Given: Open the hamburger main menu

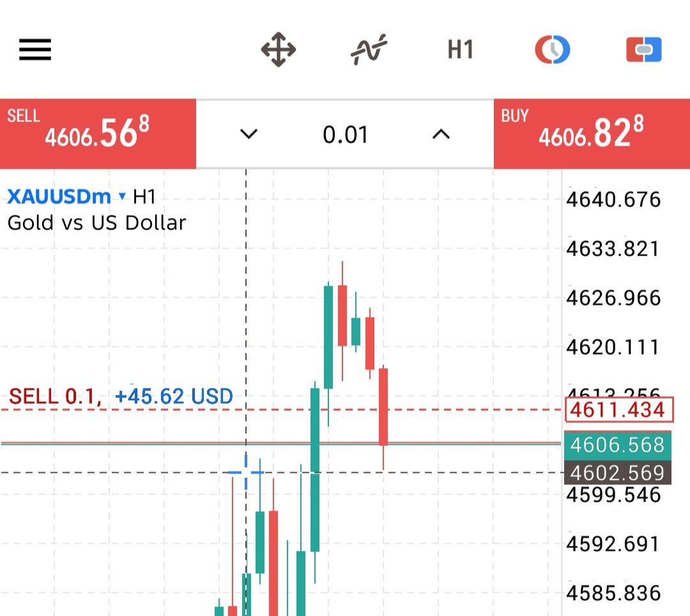Looking at the screenshot, I should [35, 49].
